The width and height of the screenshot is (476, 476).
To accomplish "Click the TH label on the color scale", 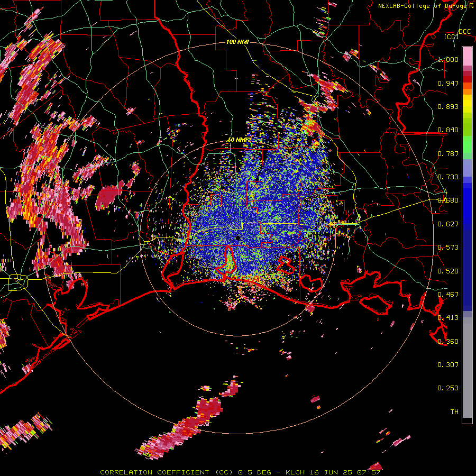I will click(454, 411).
